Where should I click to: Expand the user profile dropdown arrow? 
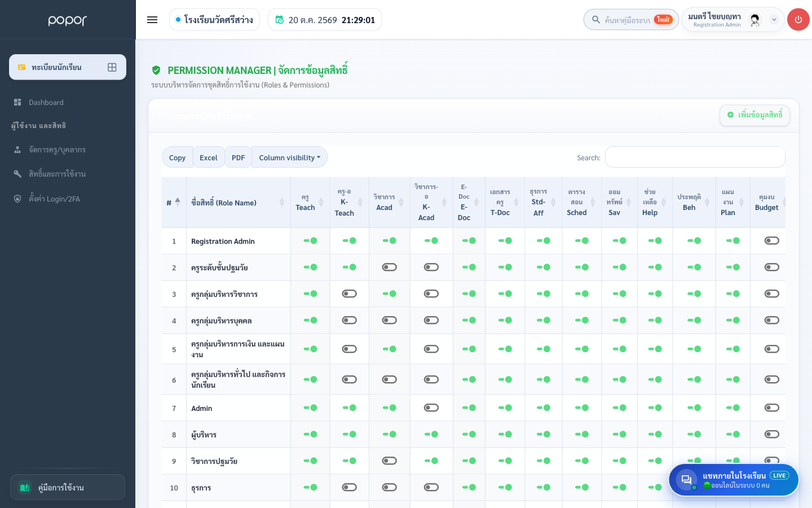[x=774, y=20]
